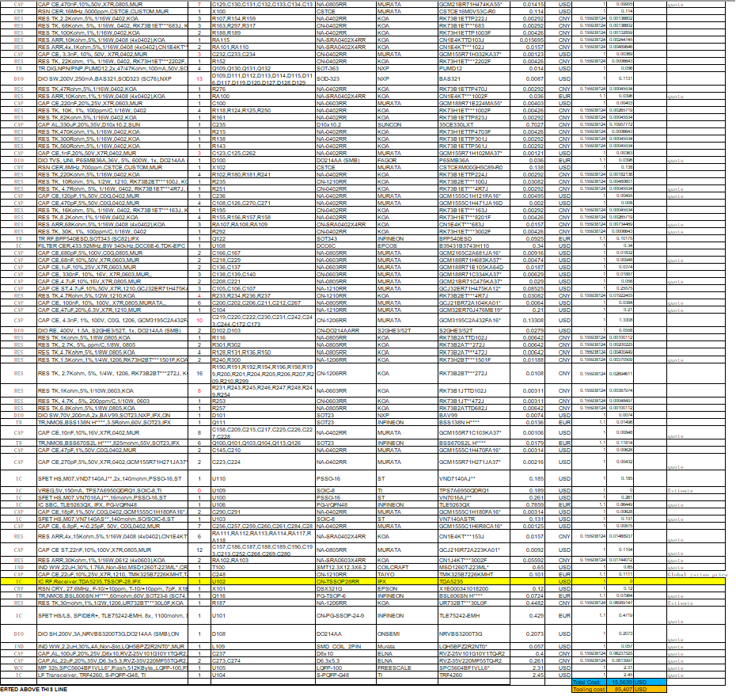The height and width of the screenshot is (700, 736).
Task: Click the 'RVZ-25V101G10Y1TQ-R2' part number cell
Action: point(473,654)
